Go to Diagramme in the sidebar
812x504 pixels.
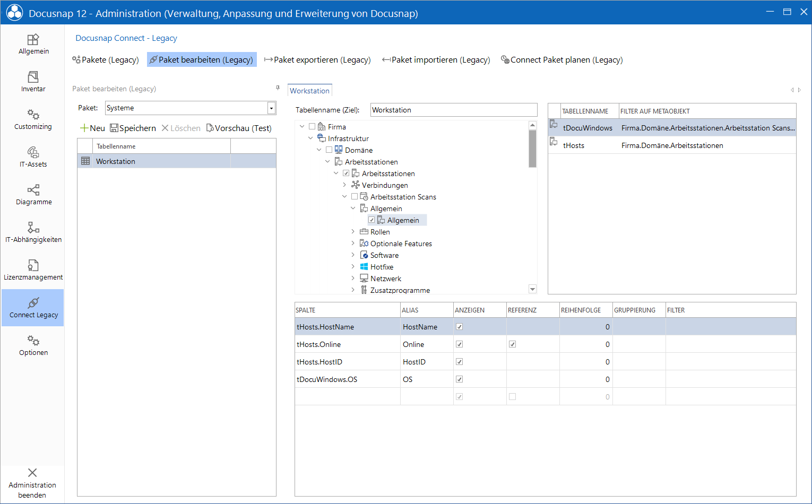click(33, 194)
